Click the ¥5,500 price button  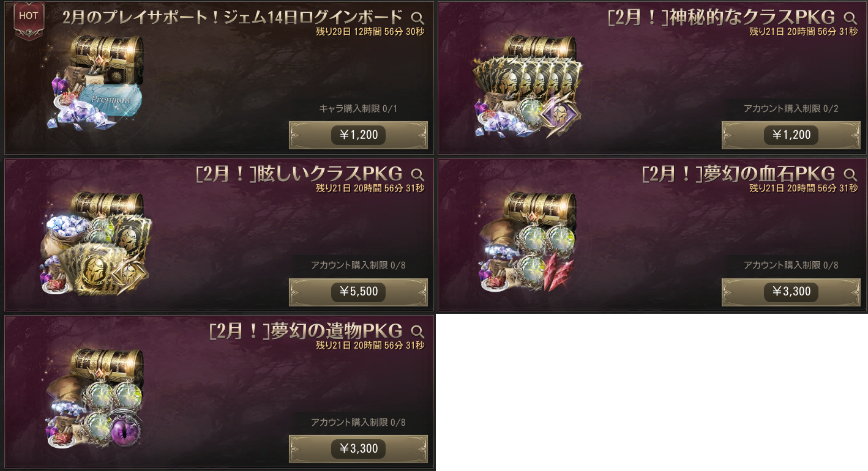tap(358, 292)
